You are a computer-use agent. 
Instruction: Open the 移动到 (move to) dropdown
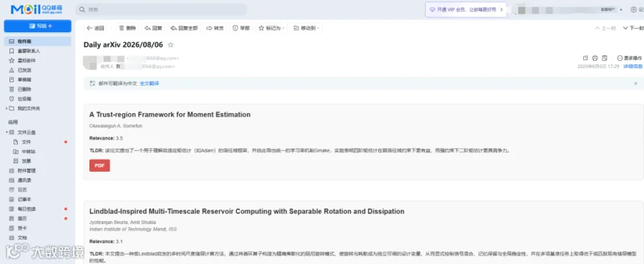click(306, 29)
